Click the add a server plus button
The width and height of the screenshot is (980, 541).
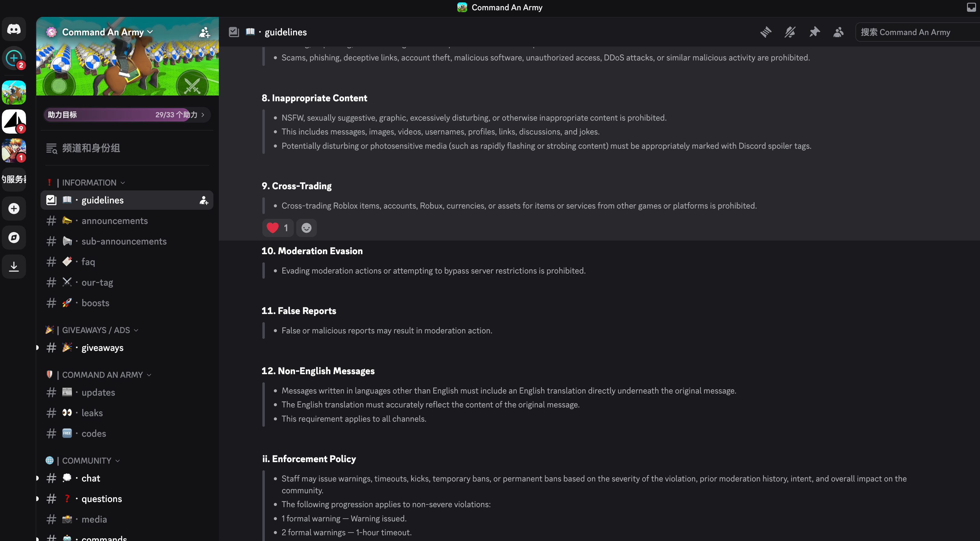click(x=14, y=209)
